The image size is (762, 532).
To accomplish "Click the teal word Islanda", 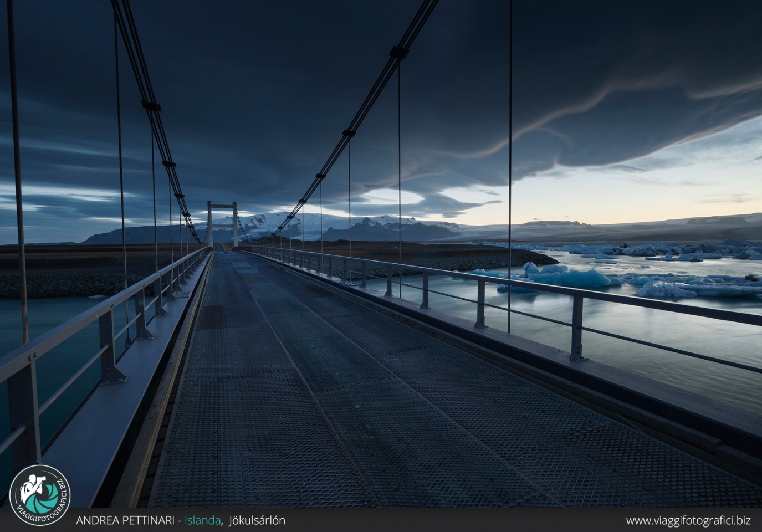I will (x=203, y=521).
